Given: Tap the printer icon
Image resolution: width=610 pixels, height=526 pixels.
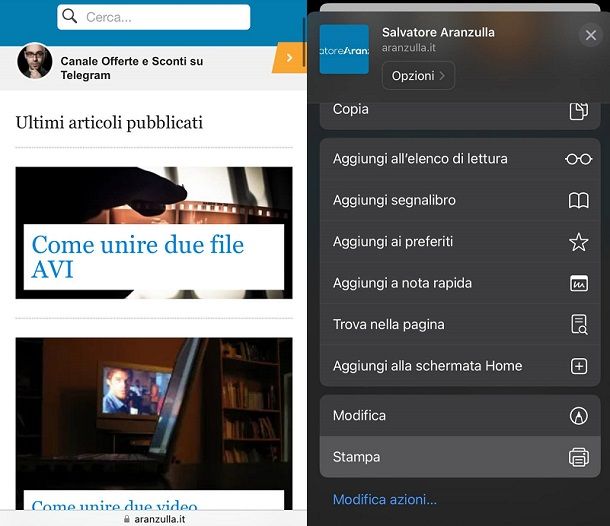Looking at the screenshot, I should pos(579,457).
